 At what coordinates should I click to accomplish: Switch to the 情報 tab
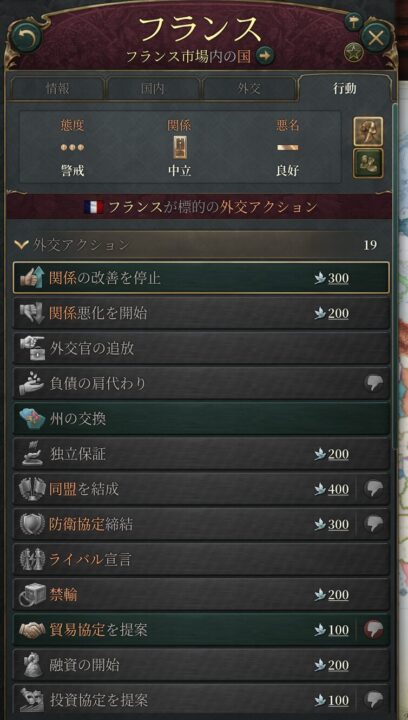coord(57,89)
